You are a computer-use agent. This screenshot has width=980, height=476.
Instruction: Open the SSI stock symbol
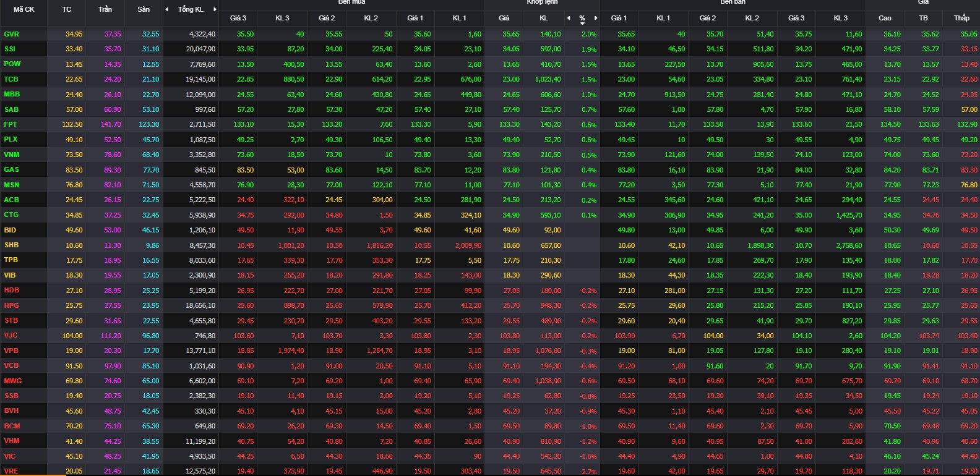(x=10, y=49)
